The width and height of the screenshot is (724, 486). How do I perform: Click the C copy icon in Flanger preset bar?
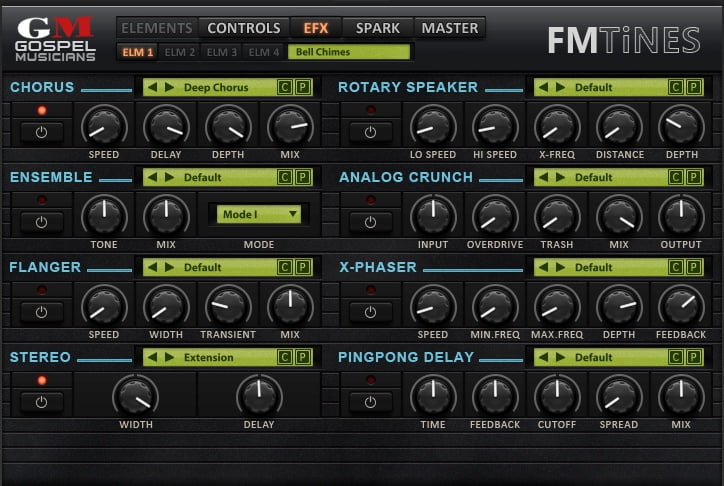click(285, 267)
